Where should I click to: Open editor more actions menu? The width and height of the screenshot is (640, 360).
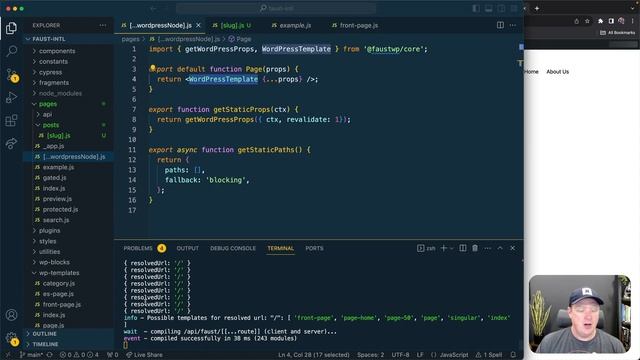(513, 25)
